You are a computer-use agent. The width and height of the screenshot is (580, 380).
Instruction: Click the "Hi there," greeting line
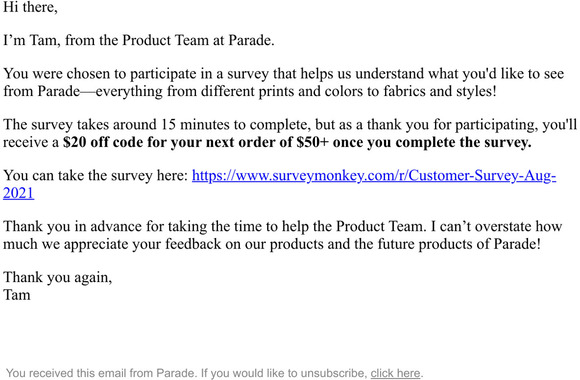coord(30,7)
